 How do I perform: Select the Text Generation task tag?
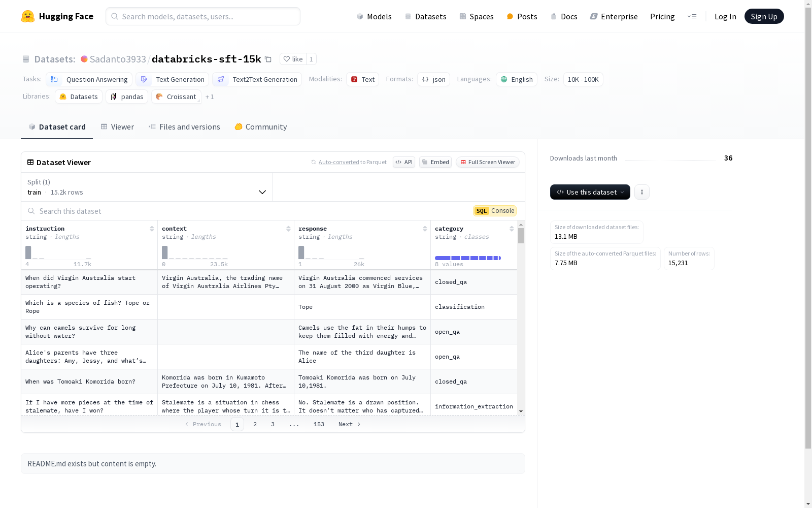pyautogui.click(x=173, y=79)
